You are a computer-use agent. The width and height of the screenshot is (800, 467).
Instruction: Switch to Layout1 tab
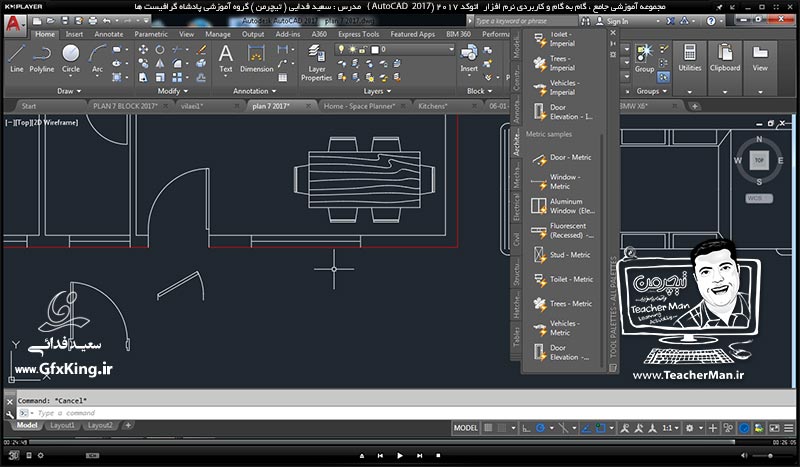(62, 425)
